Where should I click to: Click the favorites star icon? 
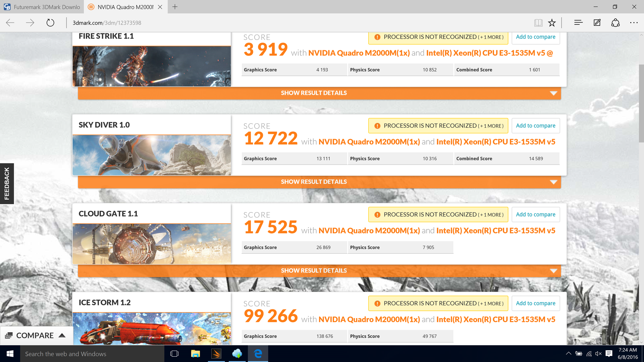coord(552,23)
